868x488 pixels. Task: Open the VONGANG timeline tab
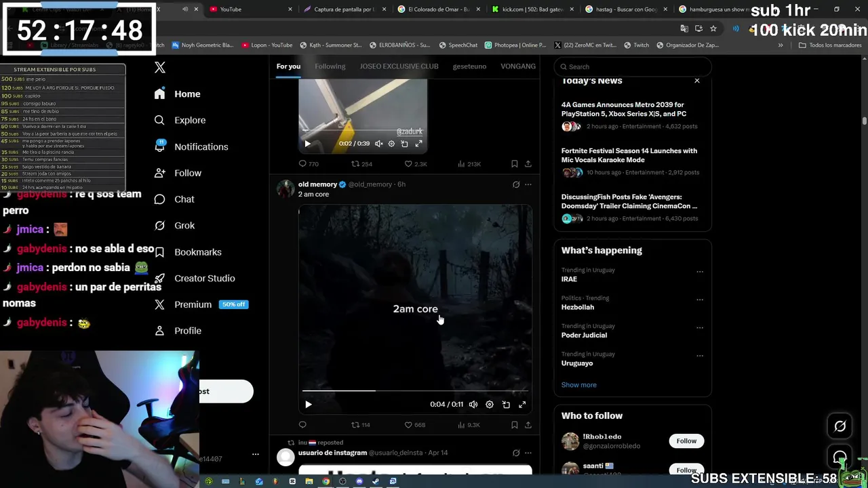pos(518,66)
